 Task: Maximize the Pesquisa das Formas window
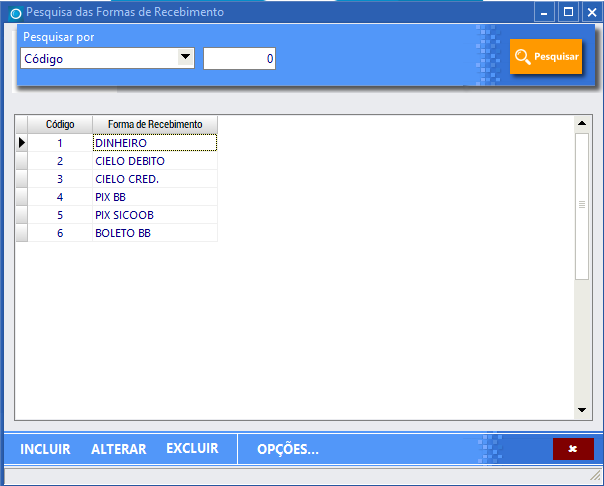[x=568, y=12]
